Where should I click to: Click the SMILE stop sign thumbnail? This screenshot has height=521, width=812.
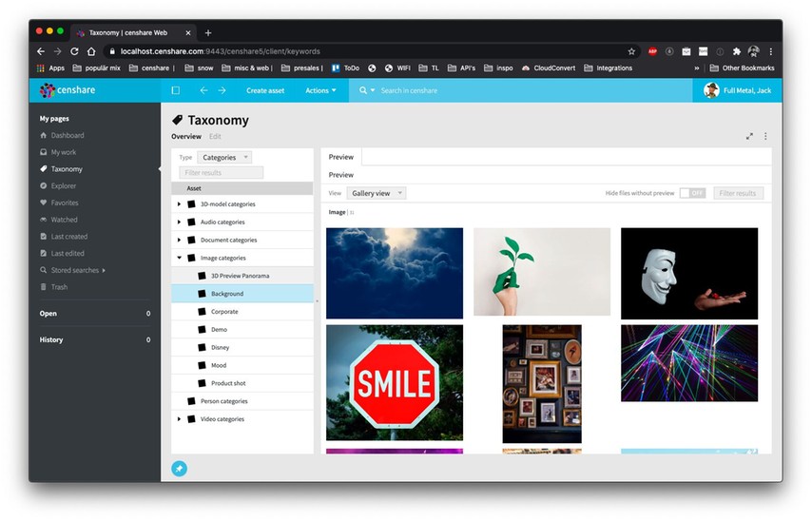tap(395, 382)
